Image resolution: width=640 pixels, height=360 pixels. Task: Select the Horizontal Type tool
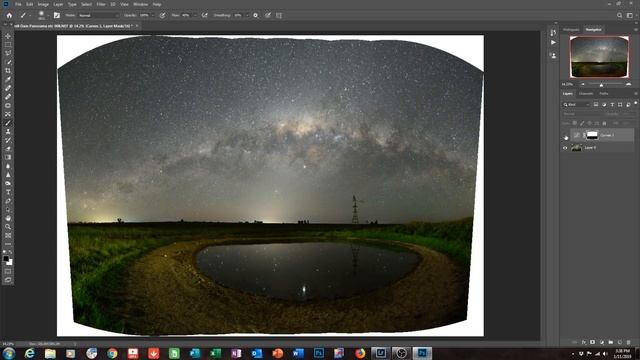point(8,192)
